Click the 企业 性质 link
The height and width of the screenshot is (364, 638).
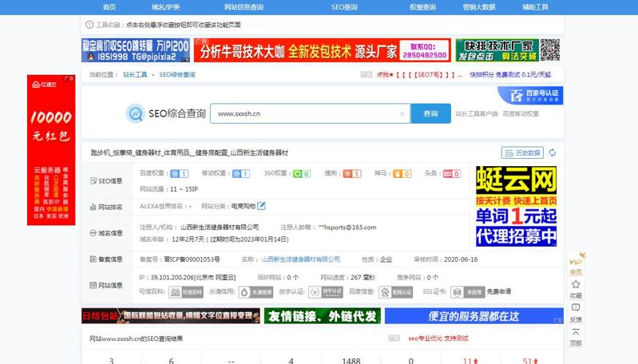pyautogui.click(x=386, y=259)
